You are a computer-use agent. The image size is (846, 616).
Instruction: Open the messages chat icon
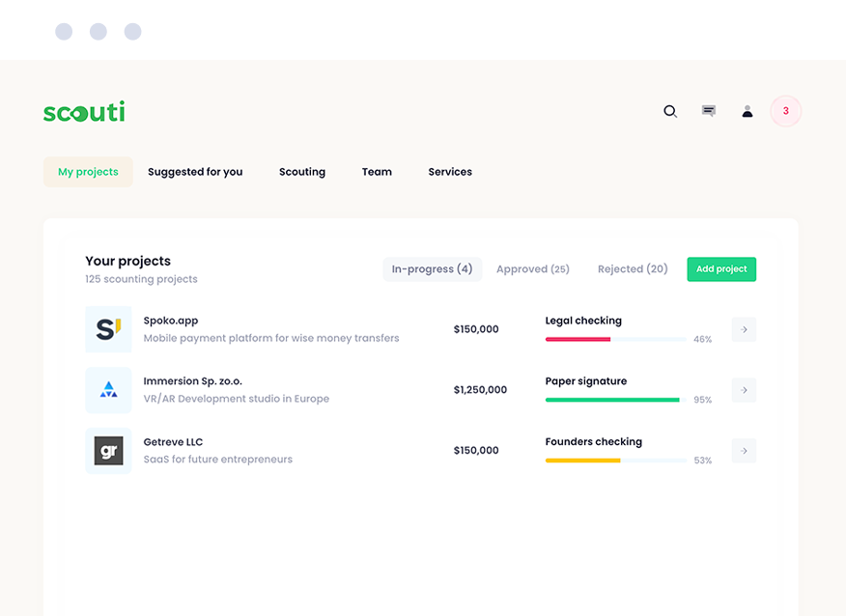(709, 111)
